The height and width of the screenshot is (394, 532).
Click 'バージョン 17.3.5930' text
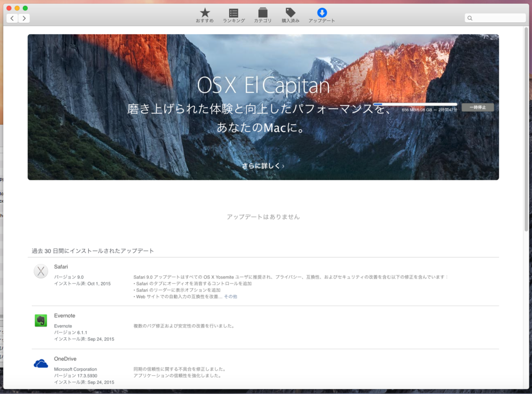(x=76, y=376)
